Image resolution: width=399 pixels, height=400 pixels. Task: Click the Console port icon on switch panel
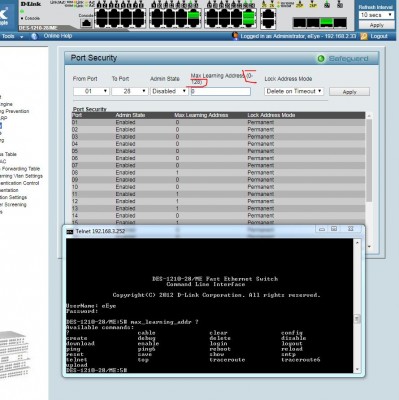pos(86,23)
